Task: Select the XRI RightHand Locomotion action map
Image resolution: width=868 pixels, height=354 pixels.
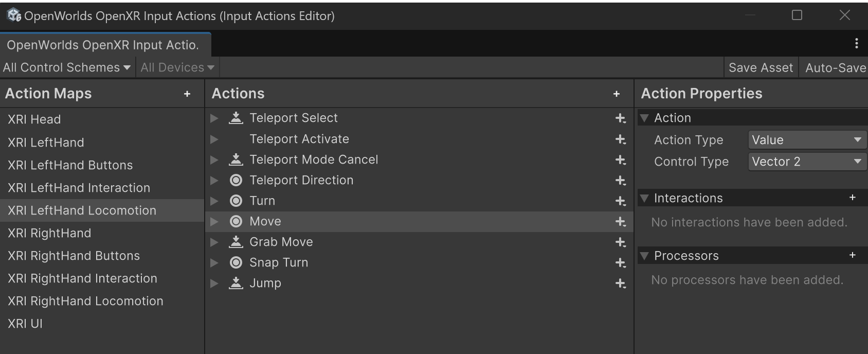Action: click(x=85, y=301)
